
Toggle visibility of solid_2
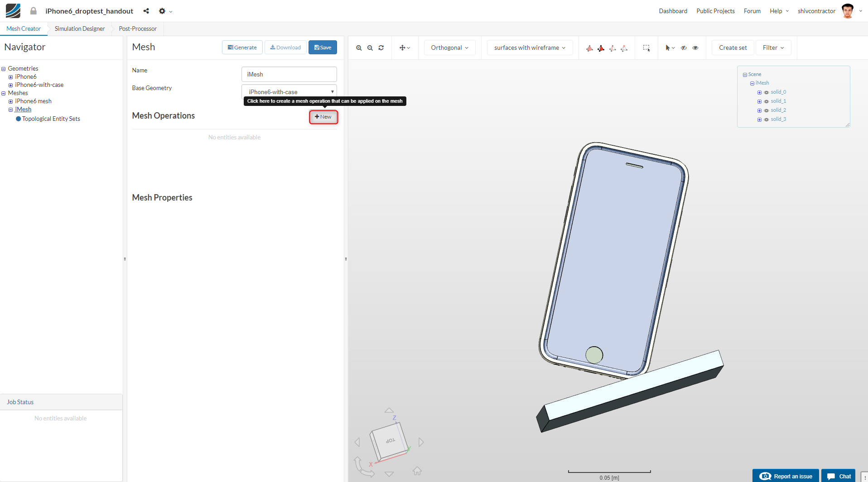(767, 110)
